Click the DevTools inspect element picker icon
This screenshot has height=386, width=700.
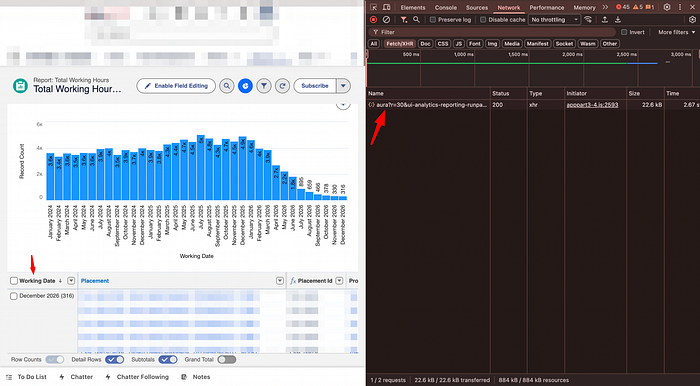(x=374, y=8)
